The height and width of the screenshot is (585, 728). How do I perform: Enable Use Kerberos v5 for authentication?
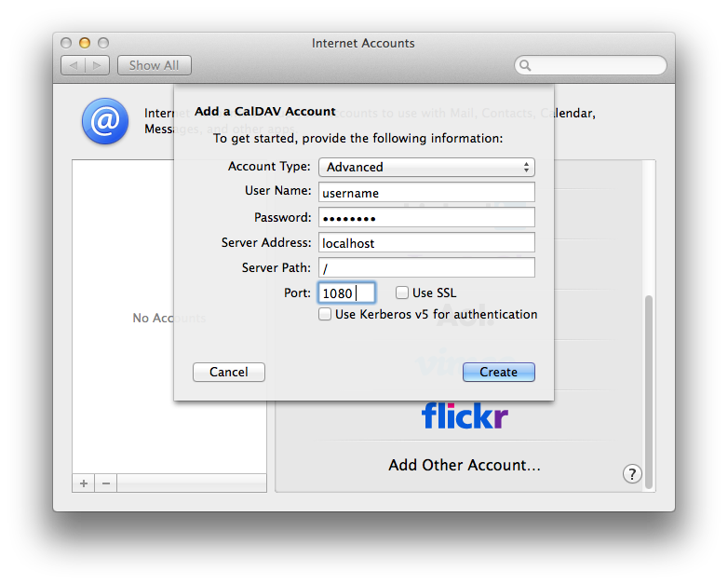tap(325, 315)
